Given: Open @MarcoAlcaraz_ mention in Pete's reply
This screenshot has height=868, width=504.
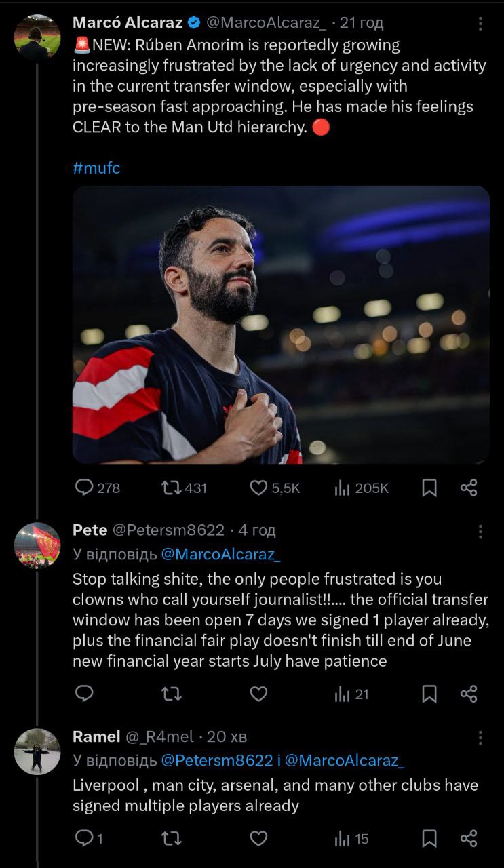Looking at the screenshot, I should tap(220, 554).
